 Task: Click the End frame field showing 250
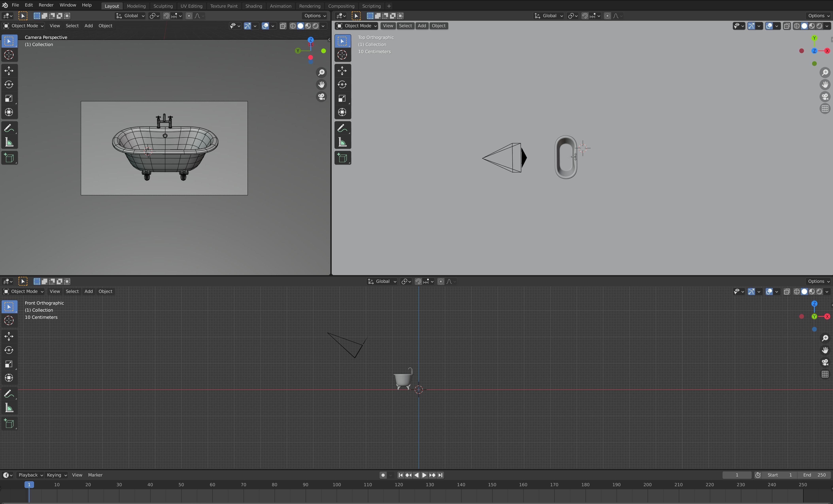coord(814,475)
